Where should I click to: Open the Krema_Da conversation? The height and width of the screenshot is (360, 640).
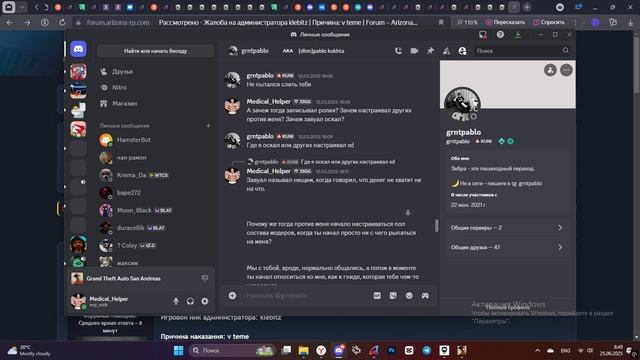155,175
